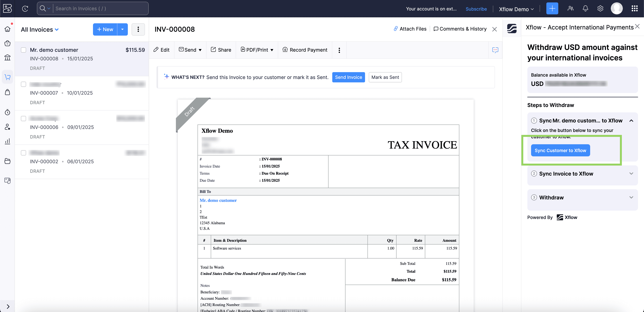Open Comments & History
The image size is (644, 312).
click(x=460, y=29)
